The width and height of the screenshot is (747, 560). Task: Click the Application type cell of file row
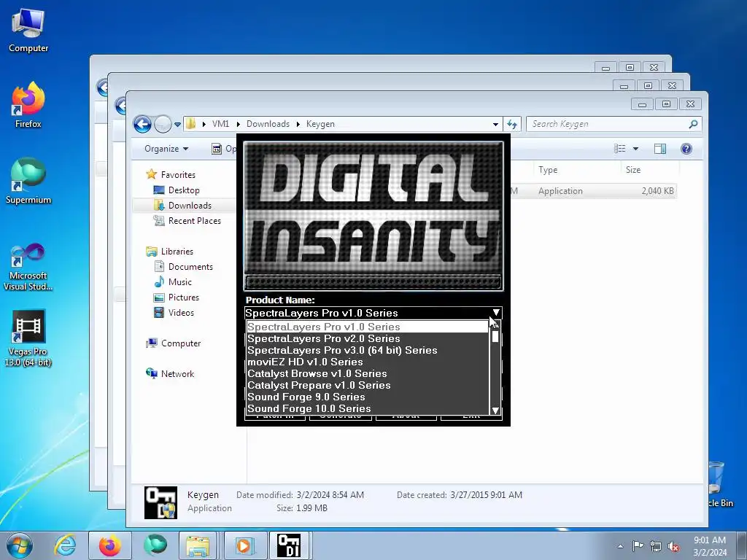(560, 191)
